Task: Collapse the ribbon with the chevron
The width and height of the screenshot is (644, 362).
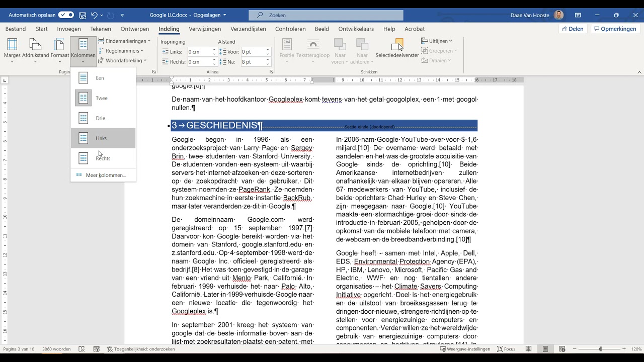Action: point(639,72)
